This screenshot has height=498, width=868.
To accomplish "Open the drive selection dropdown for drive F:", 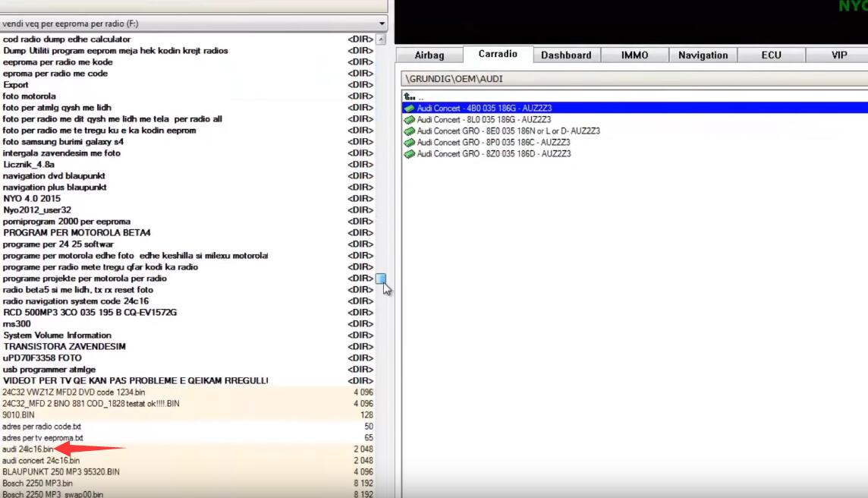I will coord(382,24).
